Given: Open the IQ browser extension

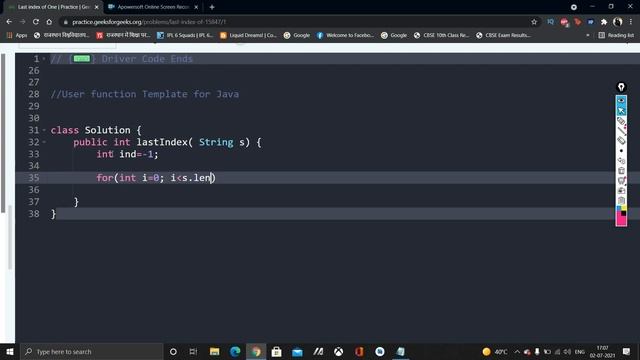Looking at the screenshot, I should pos(550,22).
